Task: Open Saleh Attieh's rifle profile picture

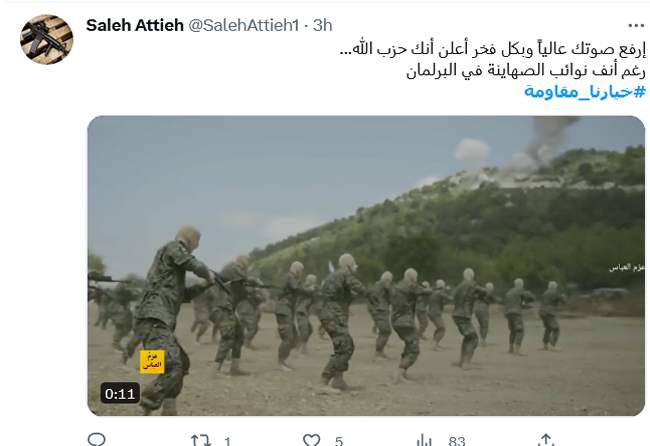Action: tap(46, 39)
